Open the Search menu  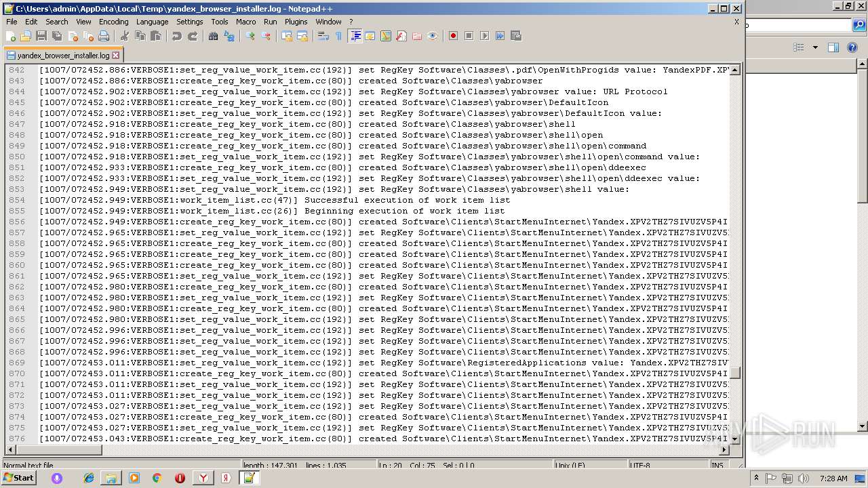(57, 22)
